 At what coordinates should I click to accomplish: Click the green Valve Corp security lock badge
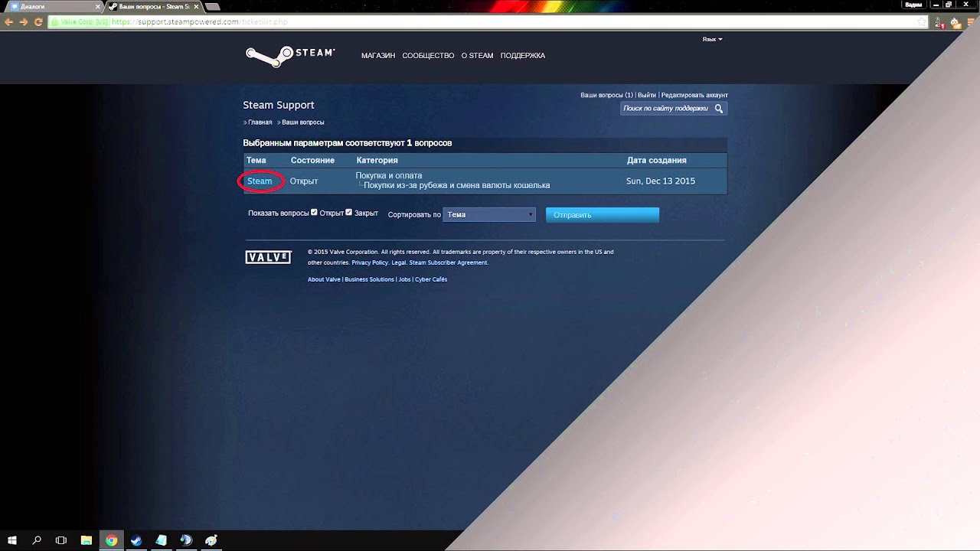pyautogui.click(x=79, y=22)
